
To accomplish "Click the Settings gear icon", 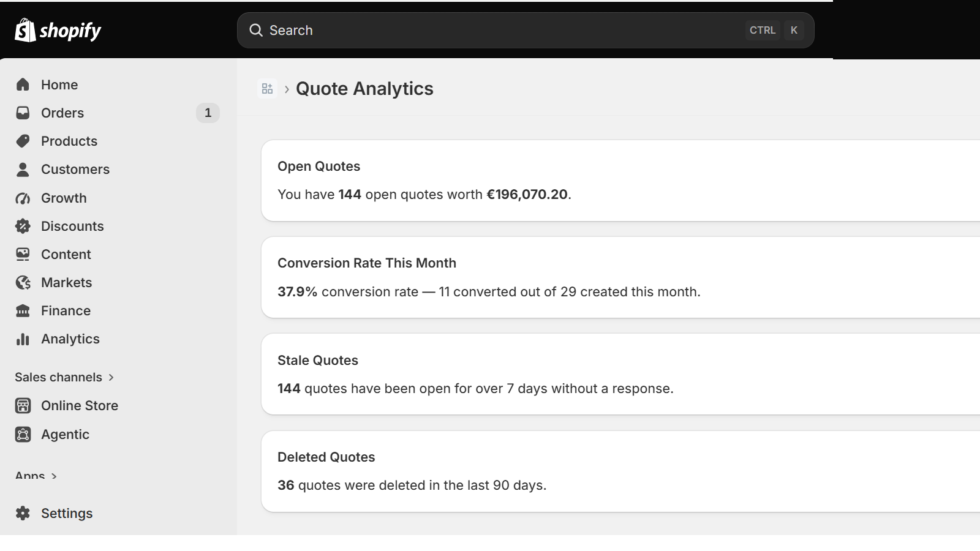I will (23, 513).
